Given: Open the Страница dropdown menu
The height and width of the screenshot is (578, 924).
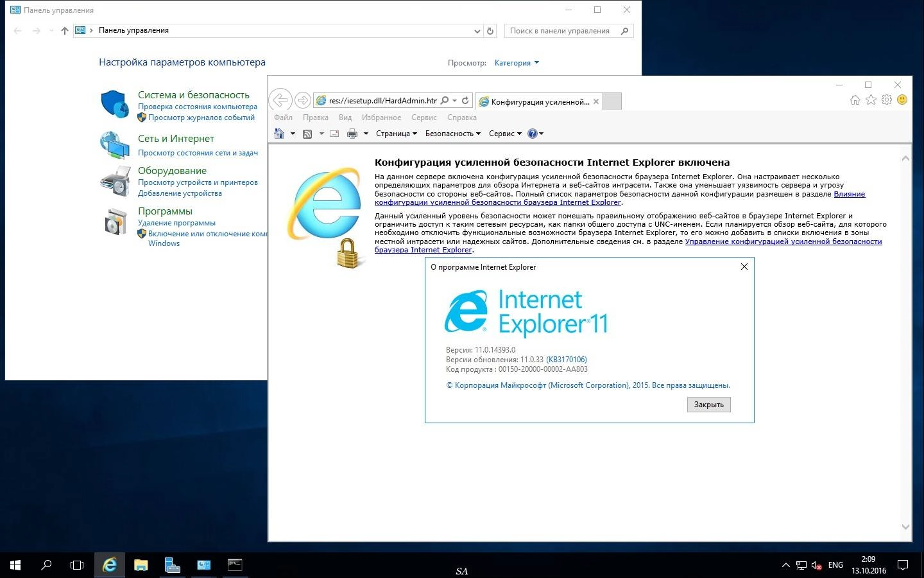Looking at the screenshot, I should (x=396, y=134).
